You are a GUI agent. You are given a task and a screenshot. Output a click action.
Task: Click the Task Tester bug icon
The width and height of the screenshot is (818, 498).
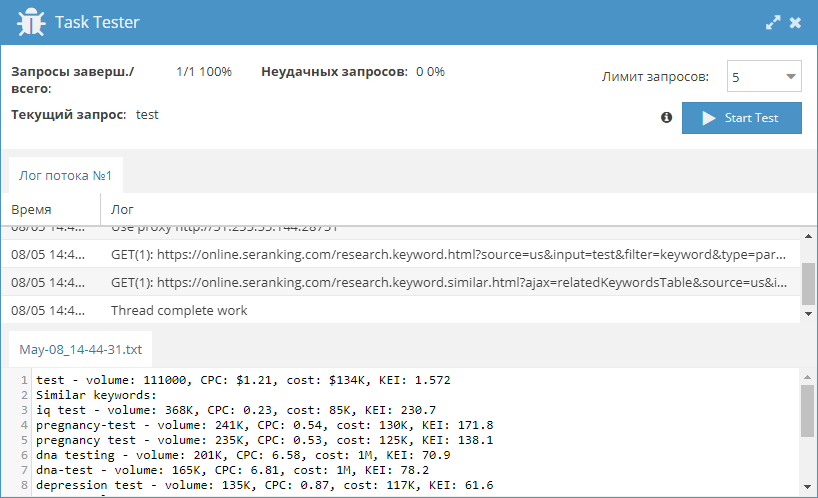[31, 22]
